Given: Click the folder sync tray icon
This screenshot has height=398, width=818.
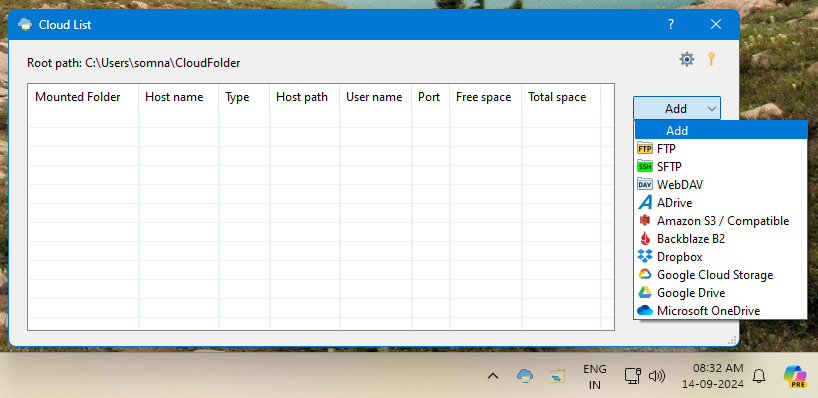Looking at the screenshot, I should (x=557, y=376).
